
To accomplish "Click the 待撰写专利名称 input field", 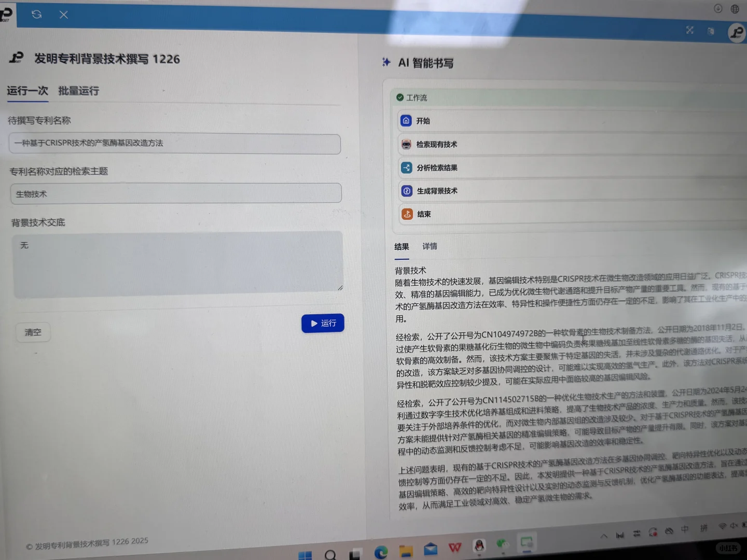I will coord(174,144).
